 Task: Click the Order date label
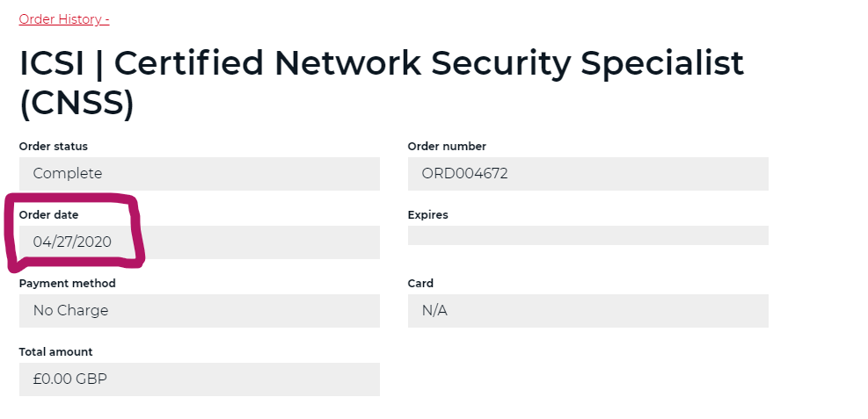pos(49,215)
